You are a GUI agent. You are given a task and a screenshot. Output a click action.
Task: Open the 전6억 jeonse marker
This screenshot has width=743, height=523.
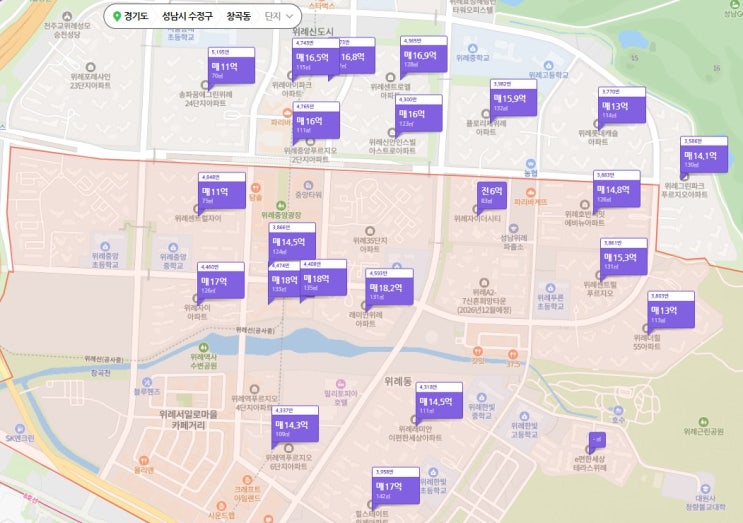pos(491,195)
